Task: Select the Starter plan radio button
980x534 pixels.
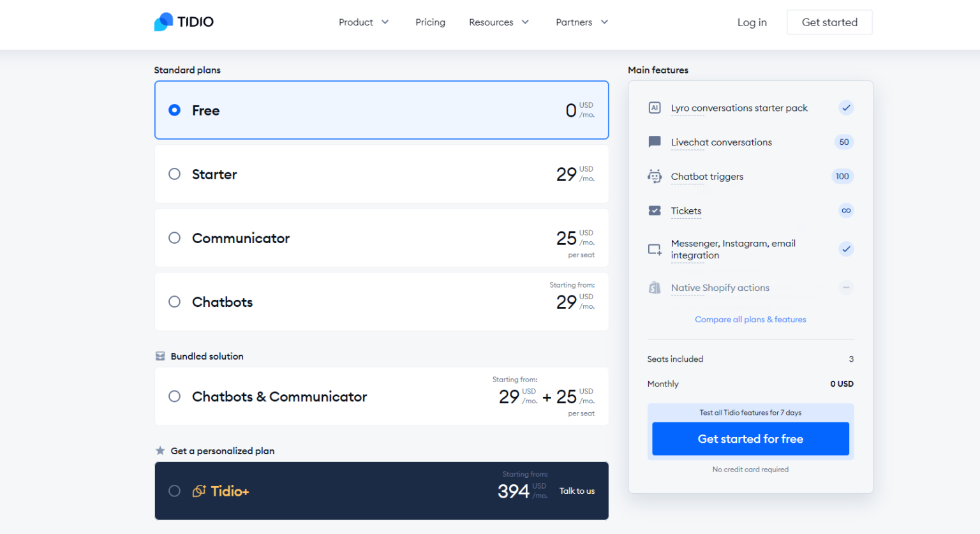Action: coord(174,174)
